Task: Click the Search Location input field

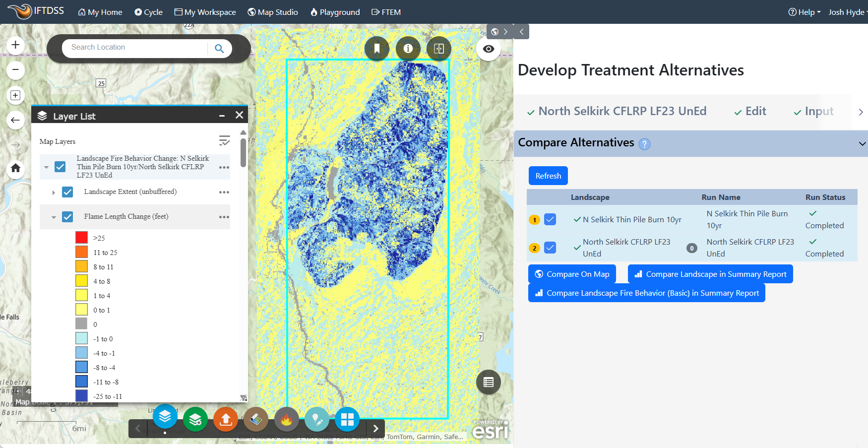Action: [x=134, y=48]
